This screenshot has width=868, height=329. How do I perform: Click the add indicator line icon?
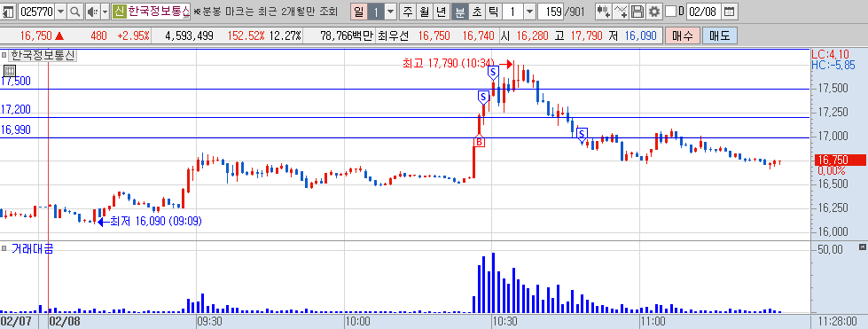click(x=622, y=11)
